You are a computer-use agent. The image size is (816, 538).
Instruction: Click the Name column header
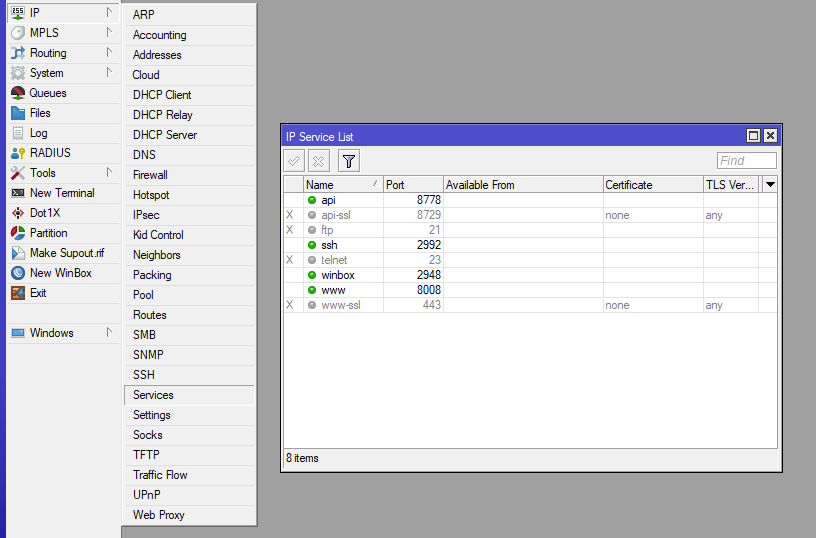click(342, 185)
